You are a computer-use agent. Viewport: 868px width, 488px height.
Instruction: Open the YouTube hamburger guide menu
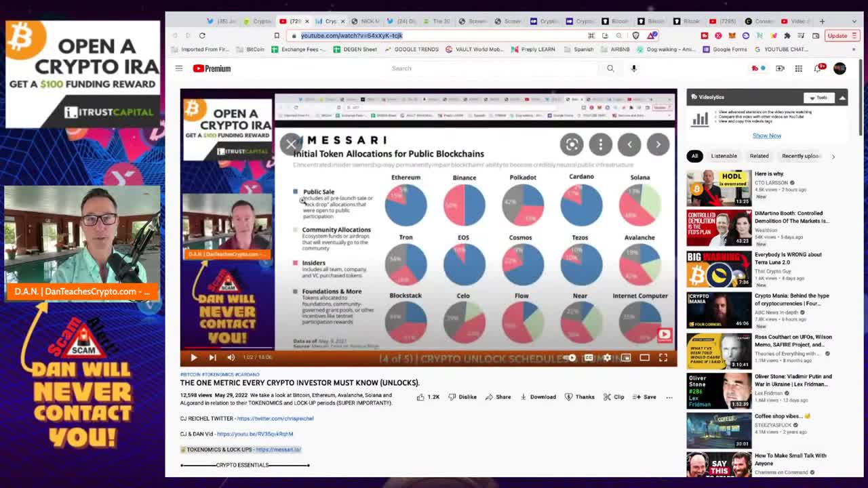[x=179, y=68]
